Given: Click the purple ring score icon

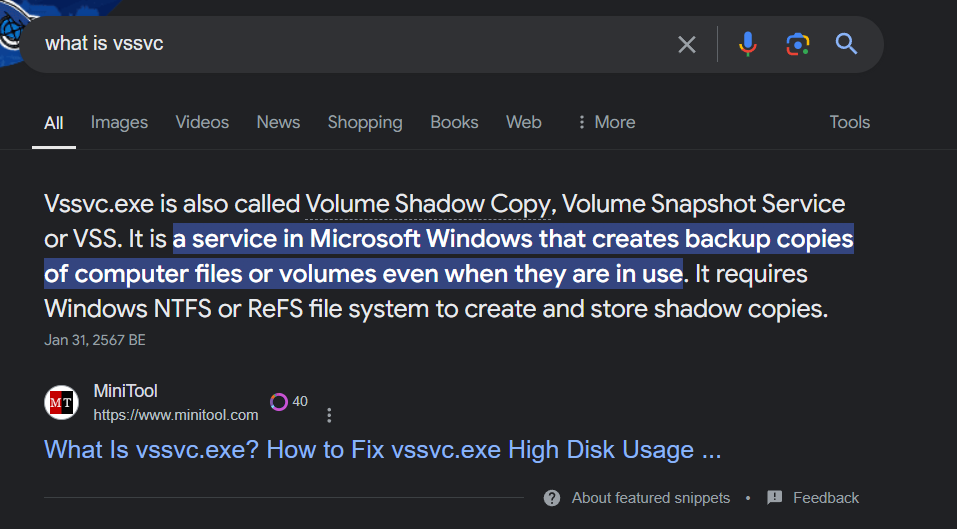Looking at the screenshot, I should 279,402.
